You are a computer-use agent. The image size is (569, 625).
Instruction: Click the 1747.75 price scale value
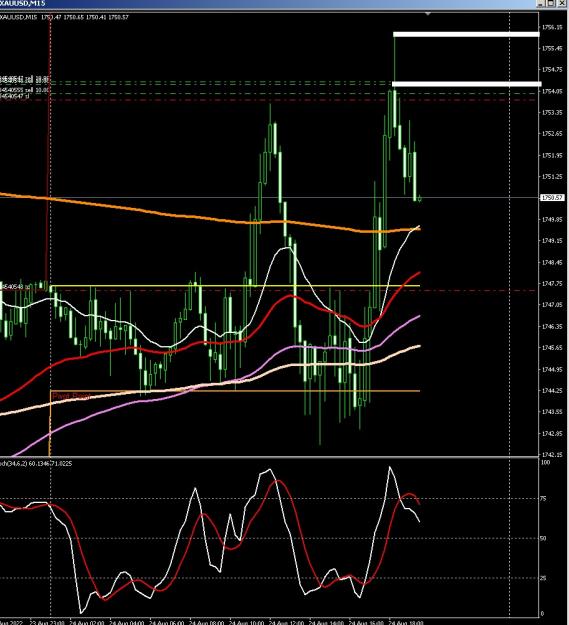pos(552,283)
